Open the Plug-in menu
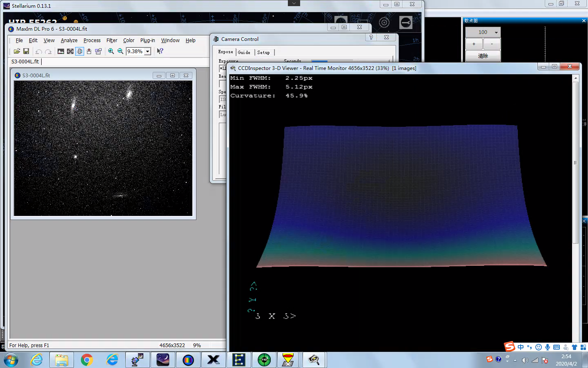Screen dimensions: 588x368 coord(147,40)
